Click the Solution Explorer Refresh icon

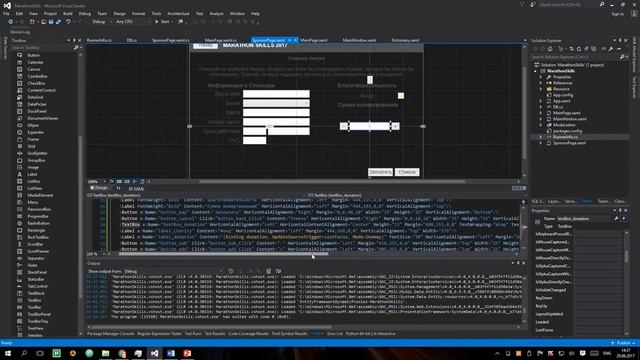pos(579,49)
